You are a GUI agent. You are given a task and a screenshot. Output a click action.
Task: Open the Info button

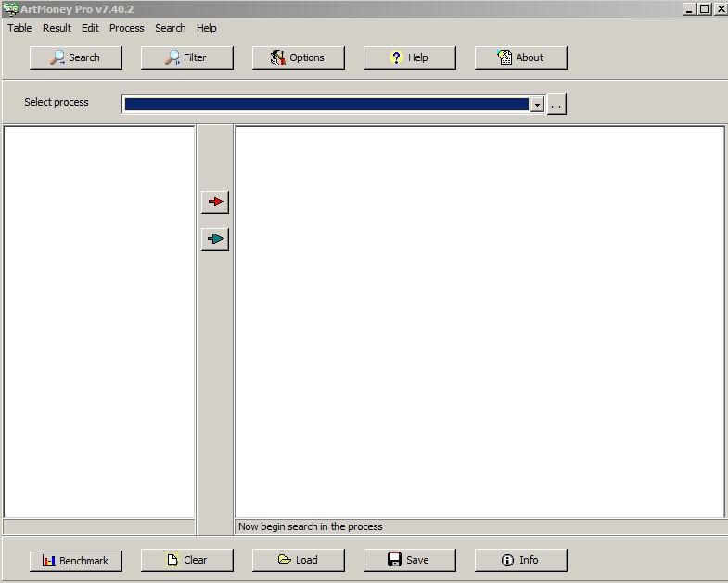pos(521,560)
